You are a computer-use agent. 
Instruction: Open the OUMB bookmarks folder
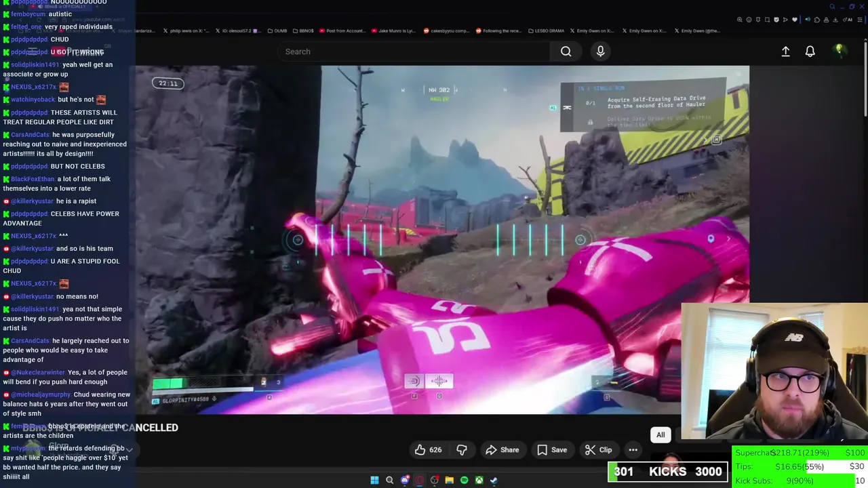click(x=277, y=30)
